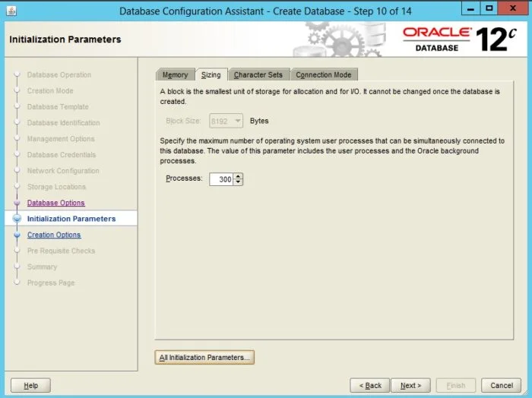532x398 pixels.
Task: Minimize the Database Configuration Assistant window
Action: 470,8
